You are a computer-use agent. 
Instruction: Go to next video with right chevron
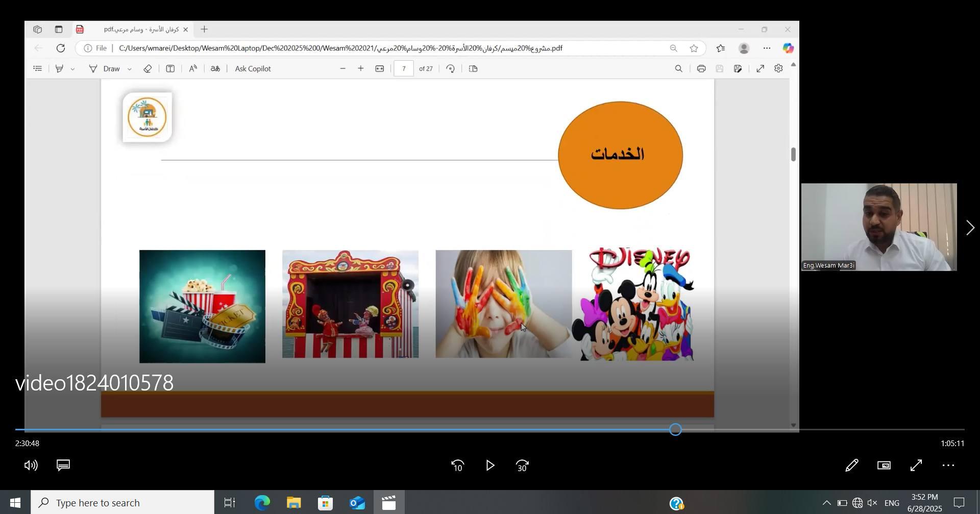(x=970, y=228)
